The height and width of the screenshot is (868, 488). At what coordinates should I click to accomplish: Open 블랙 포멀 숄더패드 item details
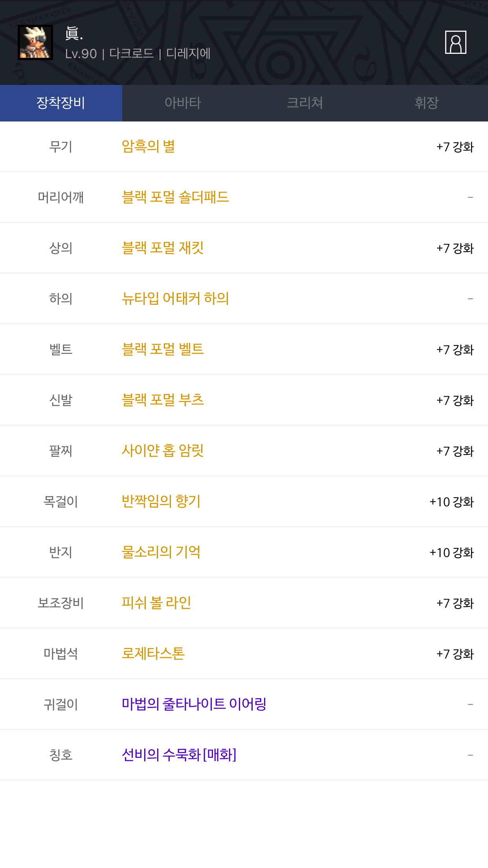coord(175,197)
